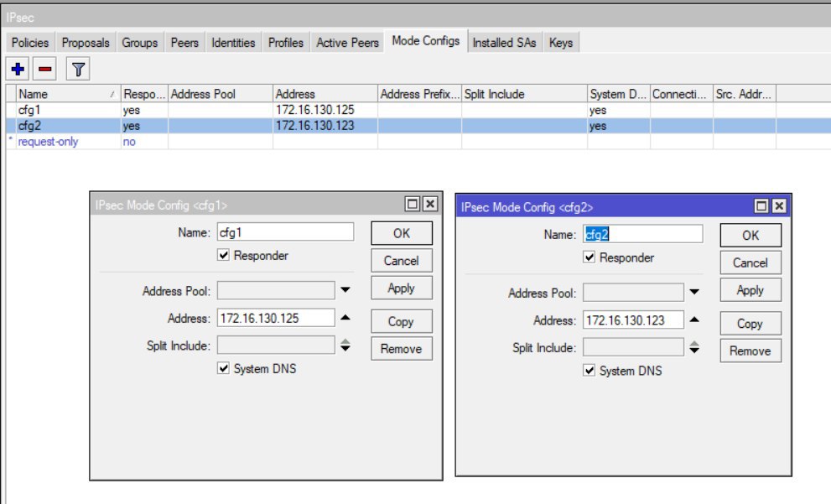Open the Keys tab
831x504 pixels.
tap(561, 43)
